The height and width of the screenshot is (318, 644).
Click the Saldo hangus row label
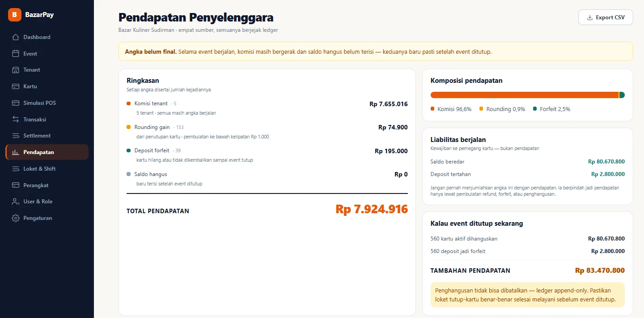pos(151,174)
